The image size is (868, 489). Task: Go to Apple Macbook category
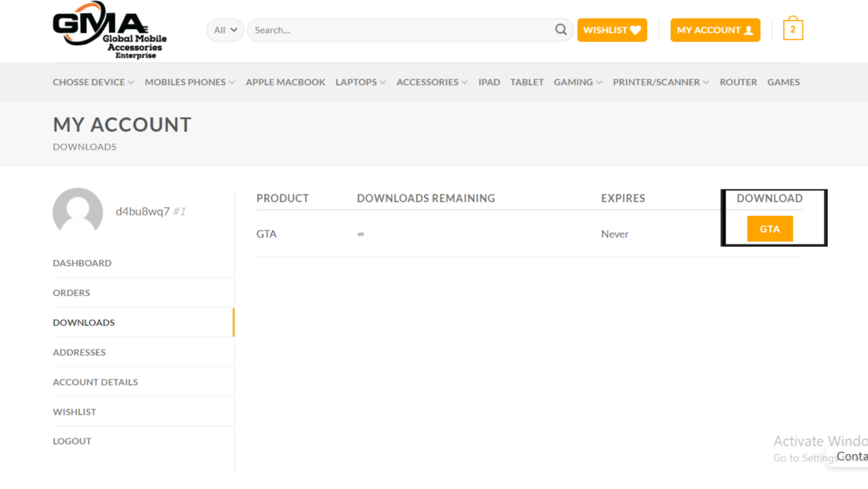pos(285,82)
